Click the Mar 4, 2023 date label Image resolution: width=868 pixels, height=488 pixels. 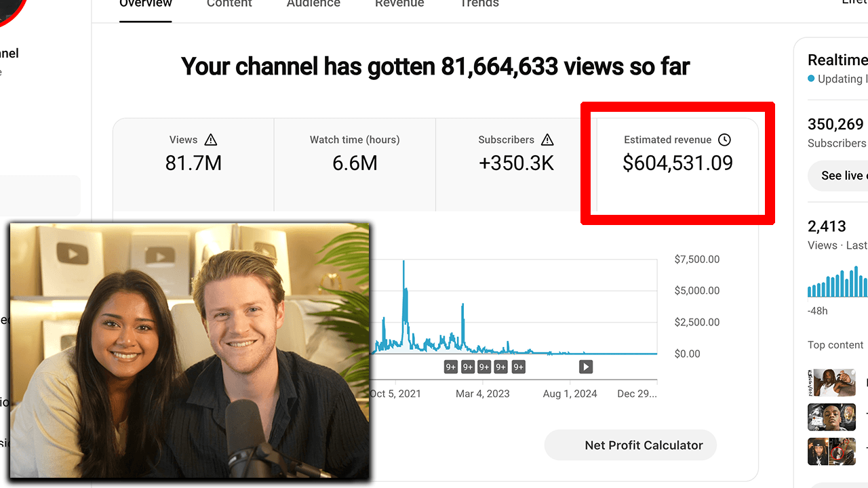483,393
